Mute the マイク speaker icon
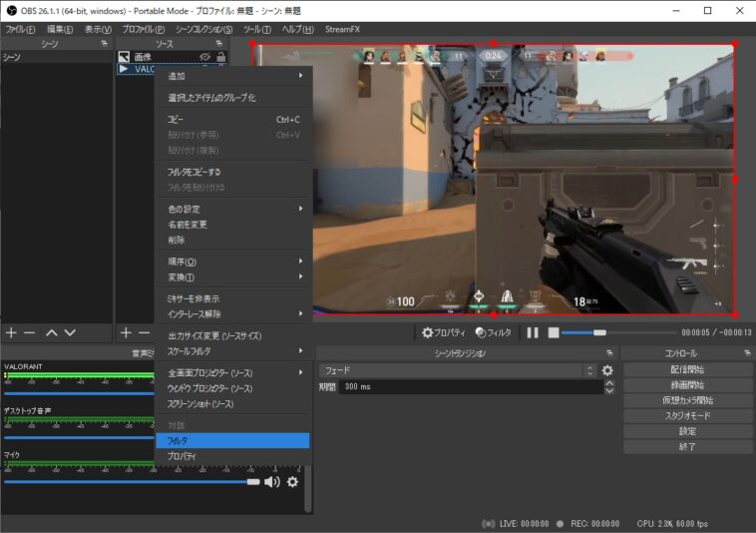Image resolution: width=756 pixels, height=533 pixels. pos(272,482)
